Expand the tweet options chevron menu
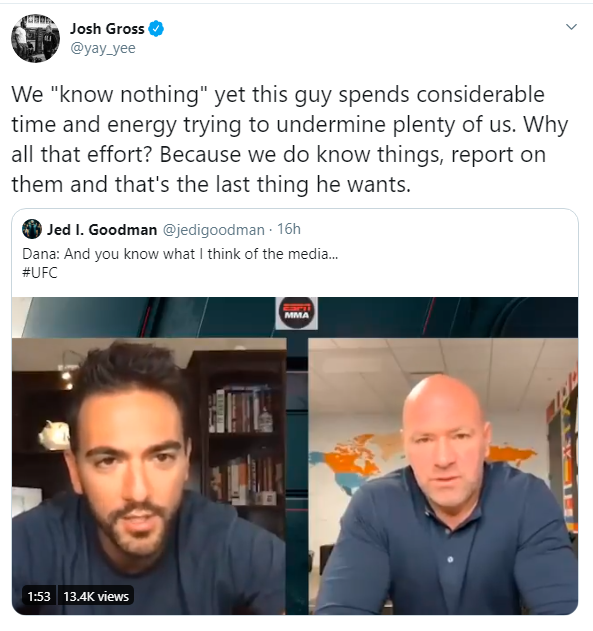Screen dimensions: 593x631 pos(571,27)
